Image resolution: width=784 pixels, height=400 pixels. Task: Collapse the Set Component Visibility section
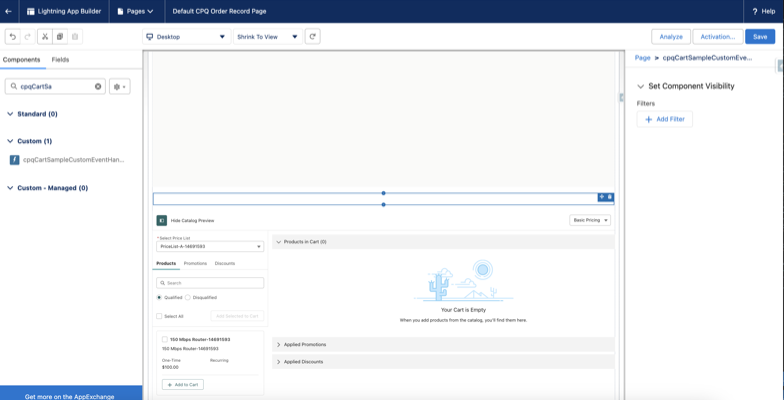640,86
